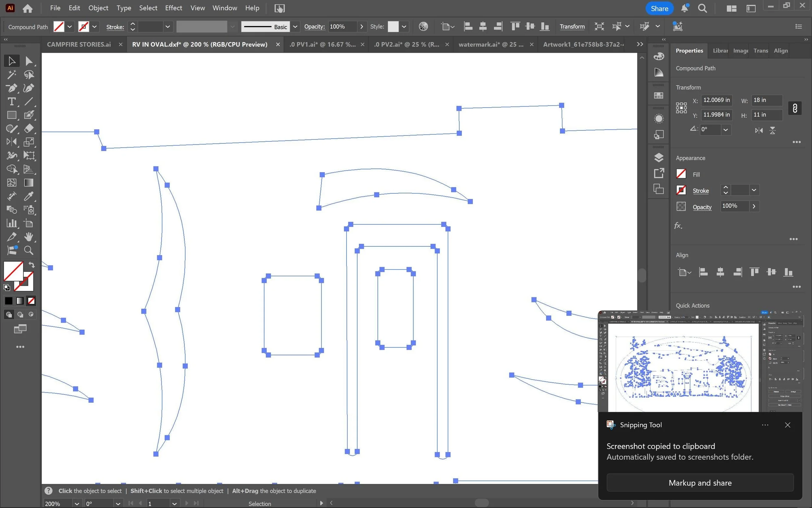
Task: Open the Opacity dropdown in control bar
Action: click(362, 27)
